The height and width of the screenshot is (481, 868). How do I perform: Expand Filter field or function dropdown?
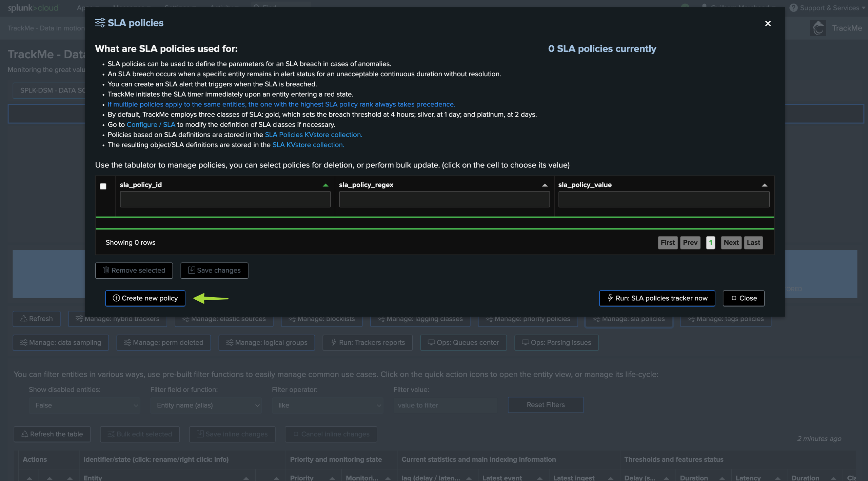(206, 405)
